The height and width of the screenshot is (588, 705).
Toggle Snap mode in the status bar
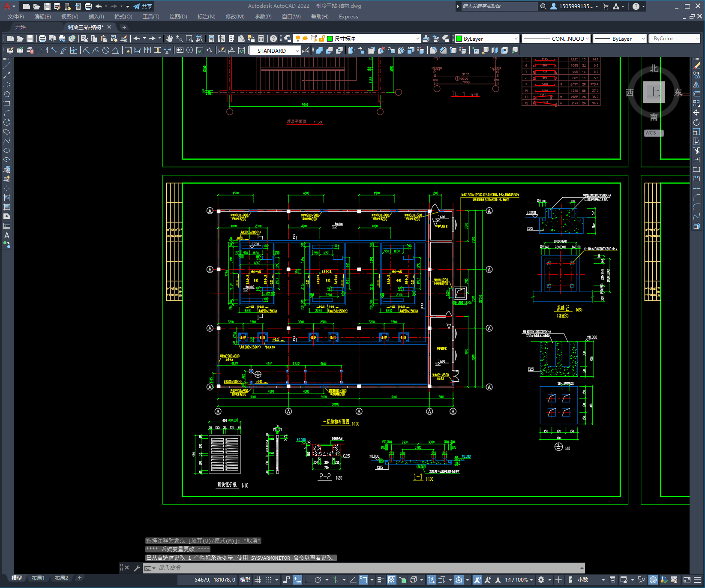[x=268, y=580]
